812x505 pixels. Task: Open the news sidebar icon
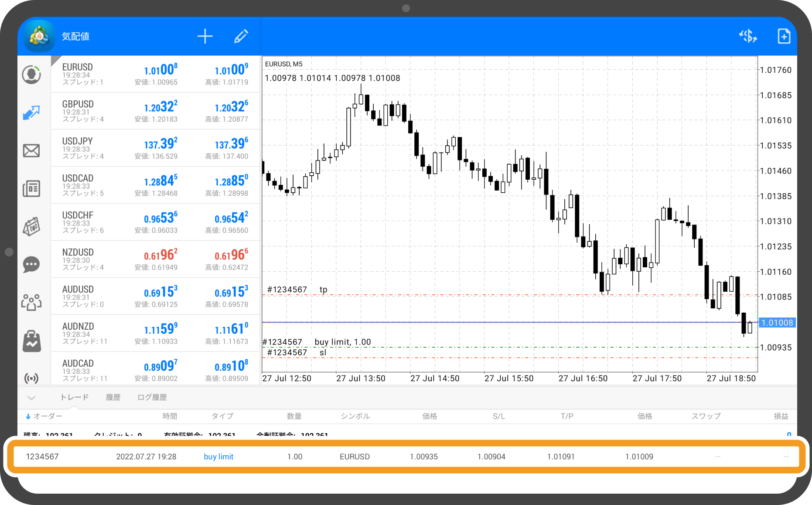tap(31, 188)
